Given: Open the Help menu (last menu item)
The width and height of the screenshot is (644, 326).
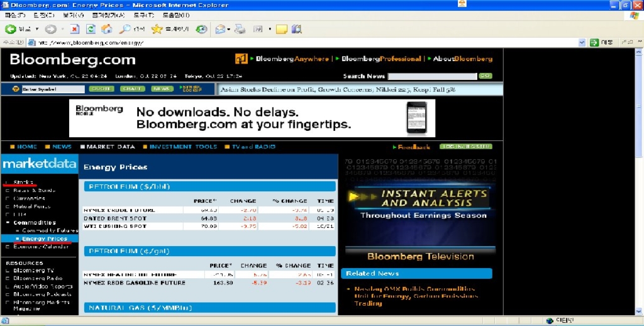Looking at the screenshot, I should pyautogui.click(x=176, y=15).
